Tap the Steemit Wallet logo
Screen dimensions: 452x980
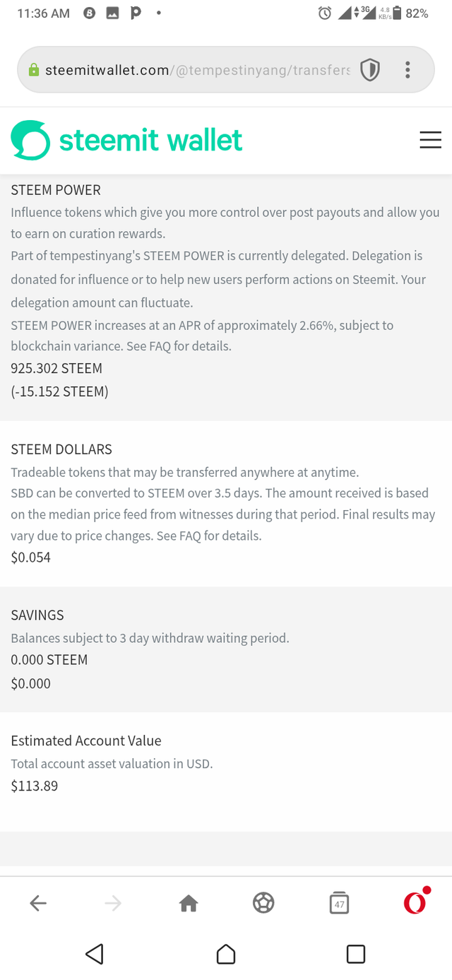pos(127,141)
